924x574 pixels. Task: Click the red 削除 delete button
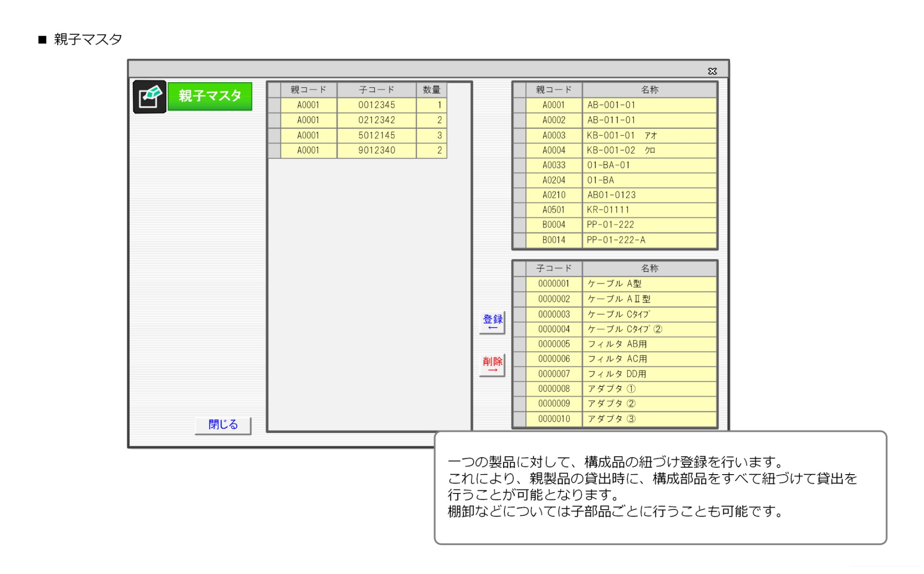[492, 365]
